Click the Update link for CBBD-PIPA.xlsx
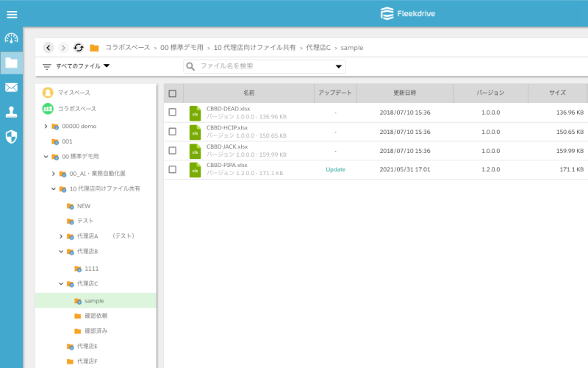588x368 pixels. (x=335, y=169)
